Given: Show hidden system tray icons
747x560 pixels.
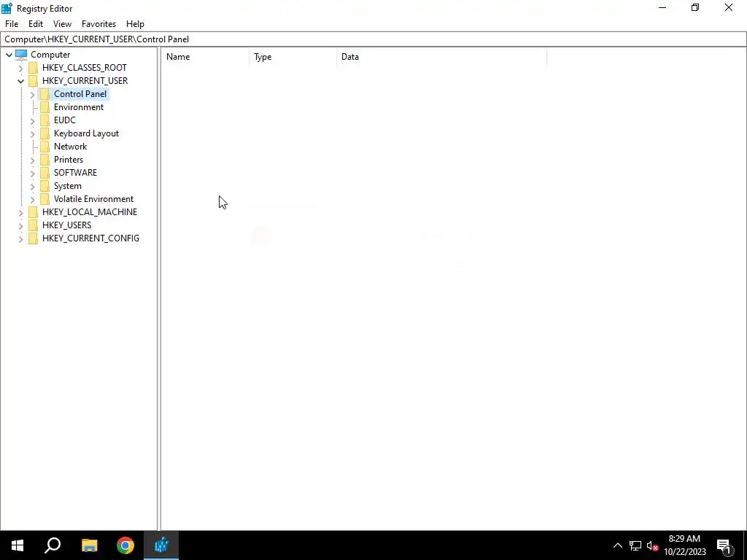Looking at the screenshot, I should click(x=617, y=545).
